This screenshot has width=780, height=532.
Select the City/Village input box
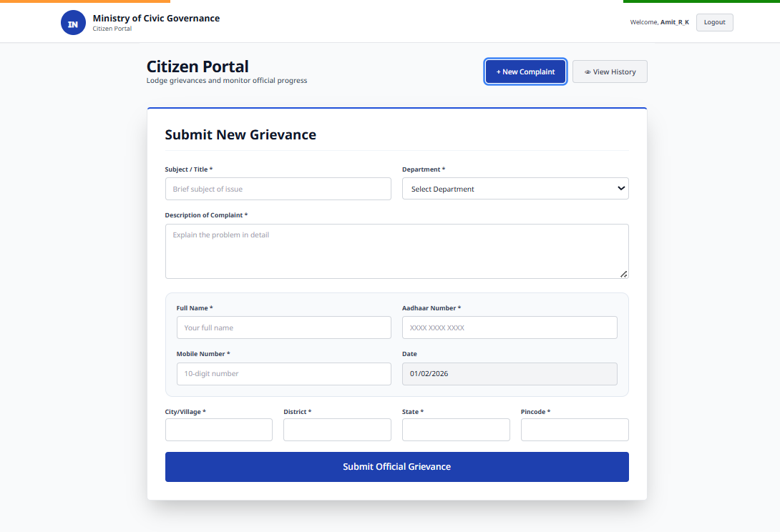[x=218, y=429]
